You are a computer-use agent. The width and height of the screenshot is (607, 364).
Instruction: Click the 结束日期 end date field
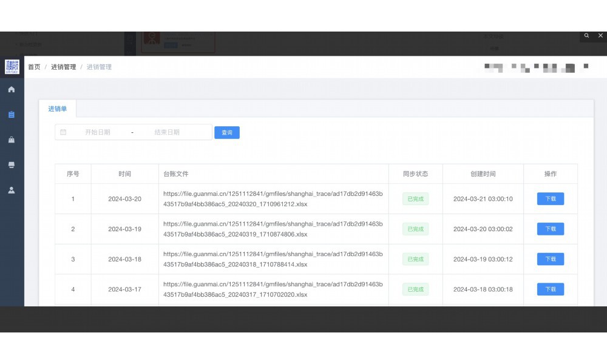pyautogui.click(x=167, y=132)
